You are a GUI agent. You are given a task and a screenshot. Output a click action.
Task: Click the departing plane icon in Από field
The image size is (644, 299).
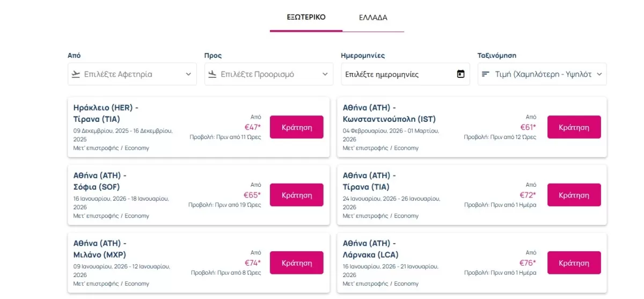coord(76,74)
